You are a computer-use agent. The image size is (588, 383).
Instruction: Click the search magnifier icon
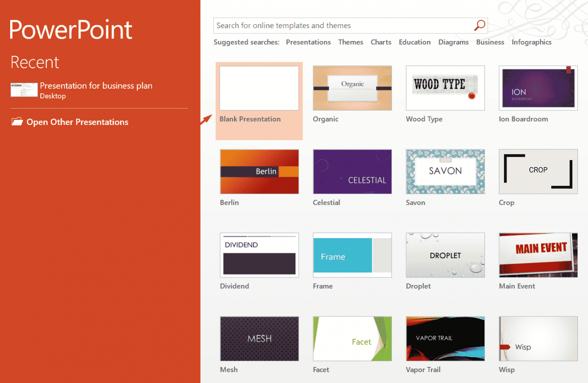pyautogui.click(x=479, y=25)
